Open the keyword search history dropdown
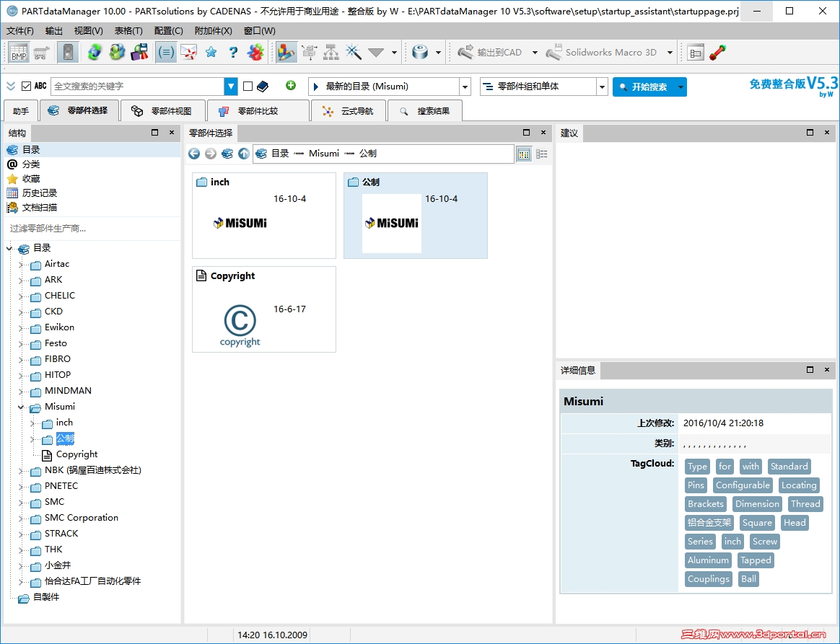 [231, 87]
